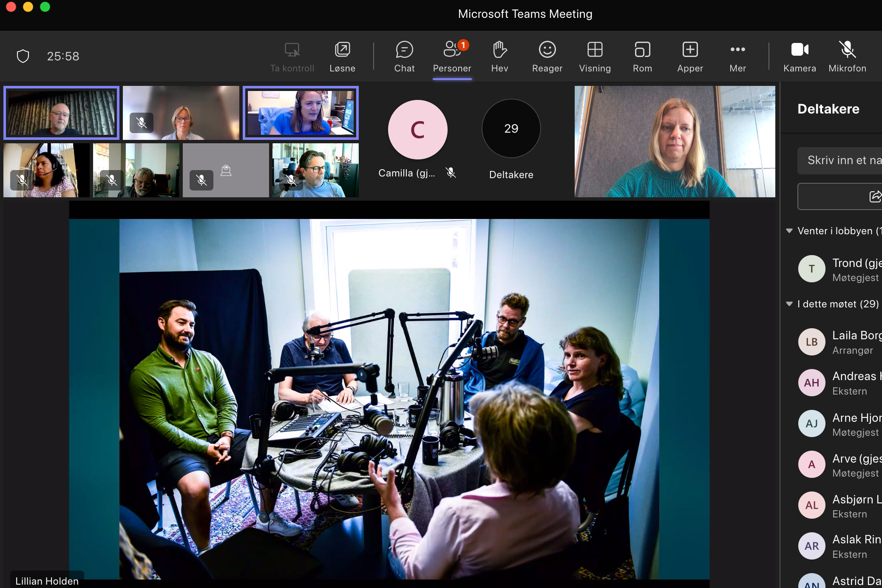Collapse the I dette møtet list
The height and width of the screenshot is (588, 882).
point(789,304)
